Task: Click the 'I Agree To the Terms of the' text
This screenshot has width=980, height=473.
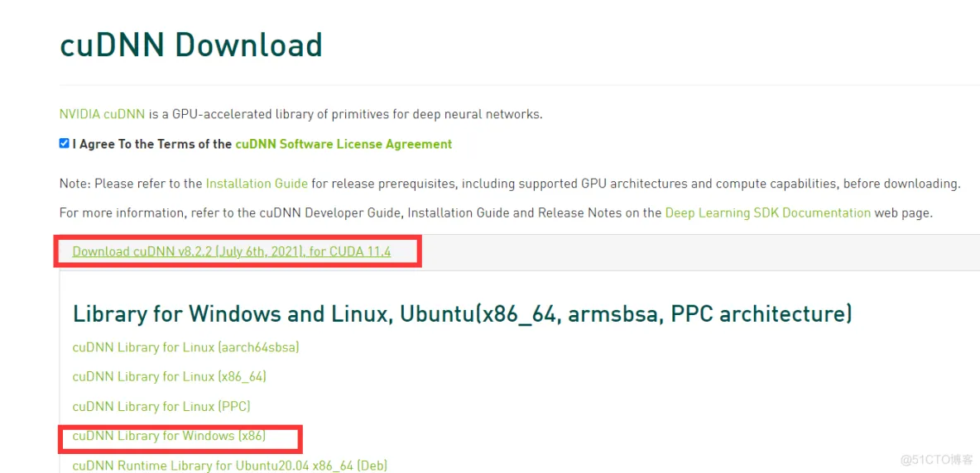Action: tap(151, 144)
